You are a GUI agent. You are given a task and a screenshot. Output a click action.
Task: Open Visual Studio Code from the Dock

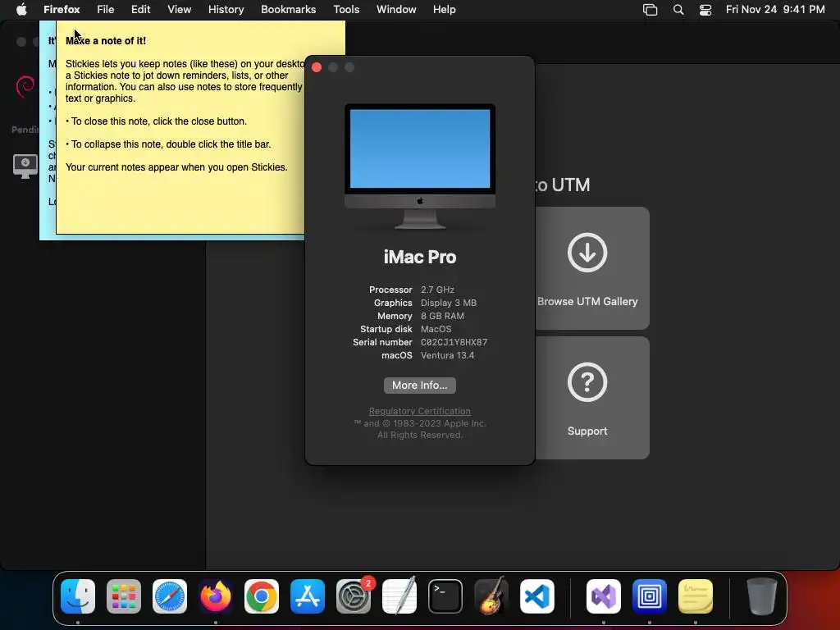(536, 596)
